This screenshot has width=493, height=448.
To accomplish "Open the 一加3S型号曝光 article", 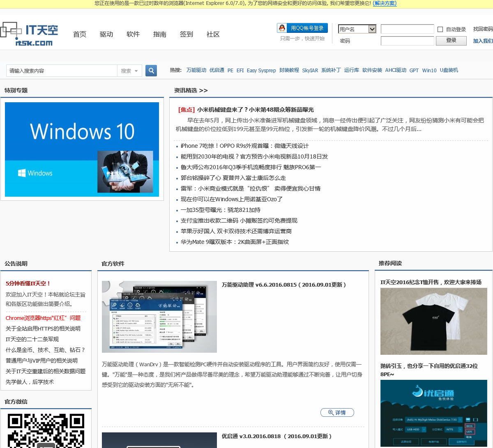I will pos(221,210).
